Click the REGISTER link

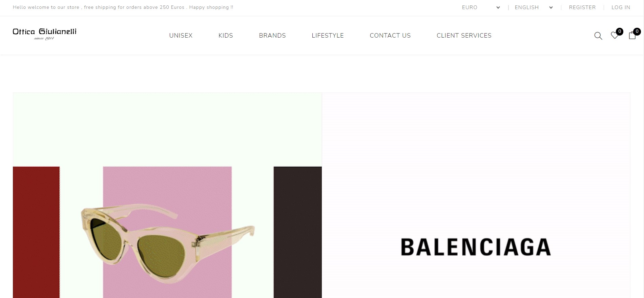point(582,7)
